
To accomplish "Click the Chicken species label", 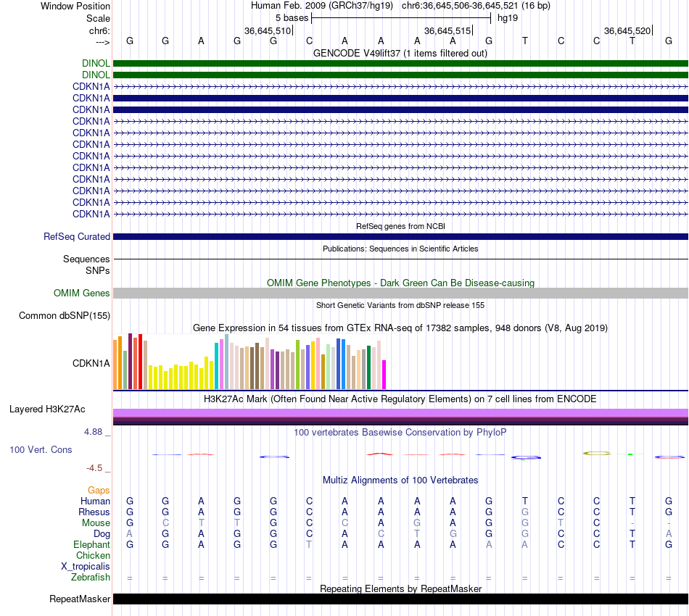I will [93, 555].
